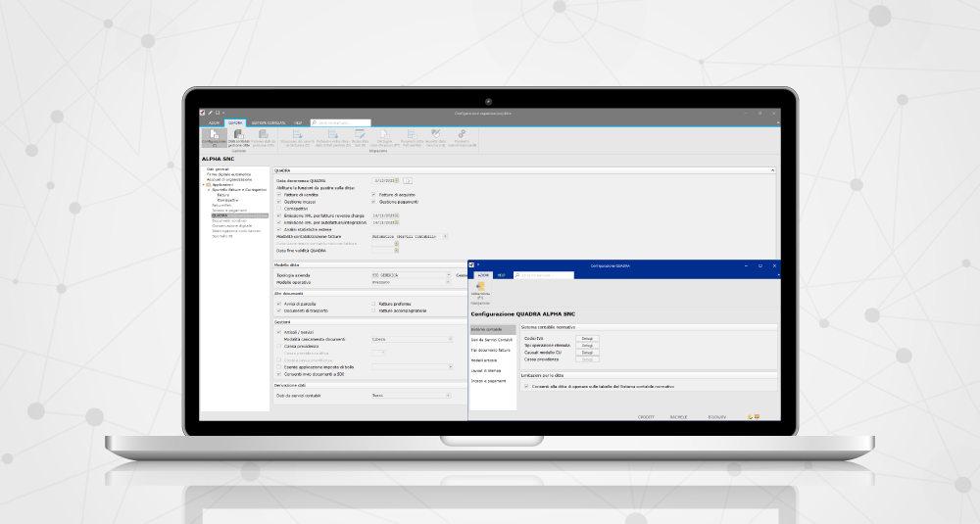This screenshot has width=980, height=524.
Task: Click Dettagli button for Codici IVA
Action: (x=586, y=338)
